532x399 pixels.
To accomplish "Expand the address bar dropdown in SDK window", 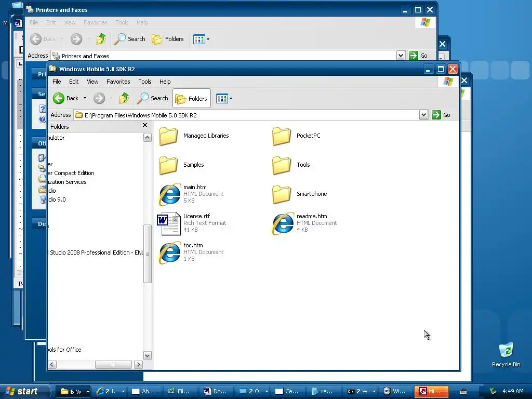I will coord(423,115).
